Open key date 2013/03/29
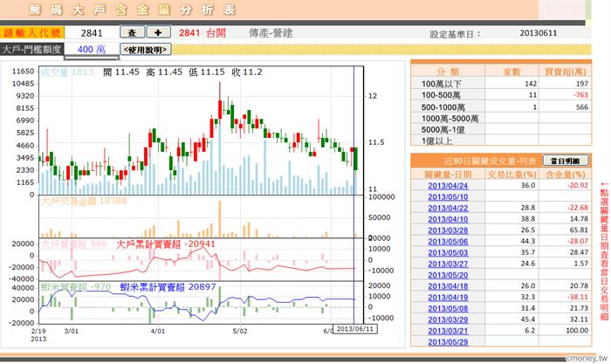 448,319
